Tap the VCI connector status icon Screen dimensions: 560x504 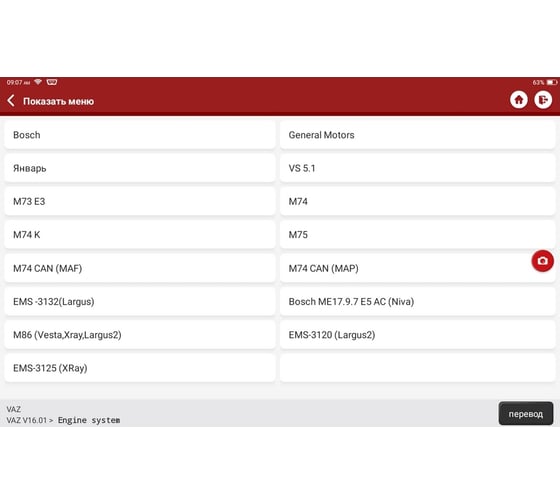(51, 82)
